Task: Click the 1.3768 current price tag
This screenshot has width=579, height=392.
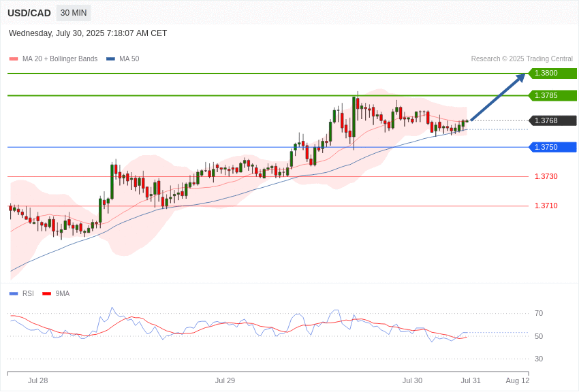Action: click(x=552, y=120)
